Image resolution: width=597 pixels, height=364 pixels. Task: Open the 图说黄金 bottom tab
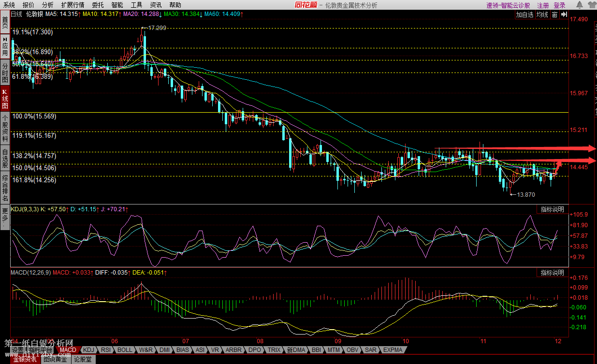pyautogui.click(x=56, y=359)
